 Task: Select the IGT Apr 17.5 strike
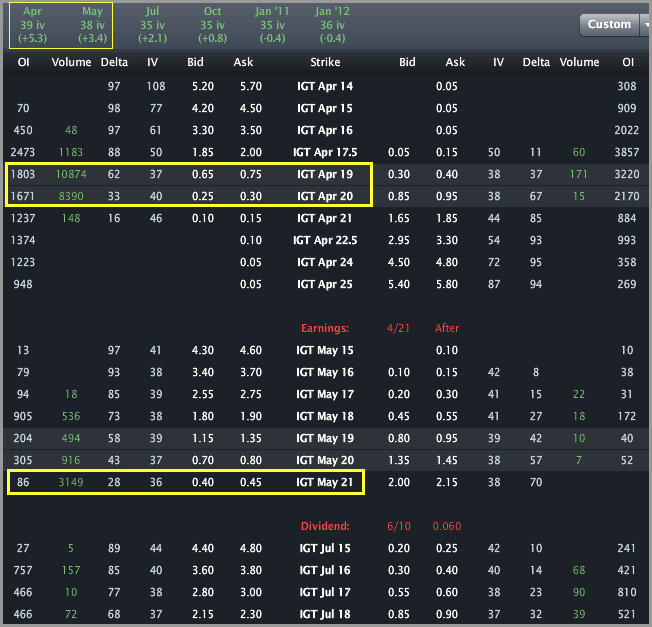tap(325, 153)
